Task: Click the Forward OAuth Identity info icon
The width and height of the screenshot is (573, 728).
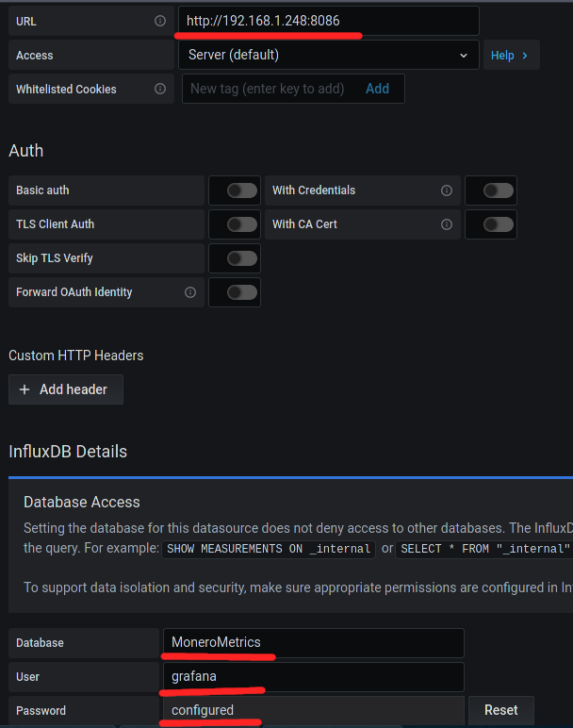Action: pos(189,292)
